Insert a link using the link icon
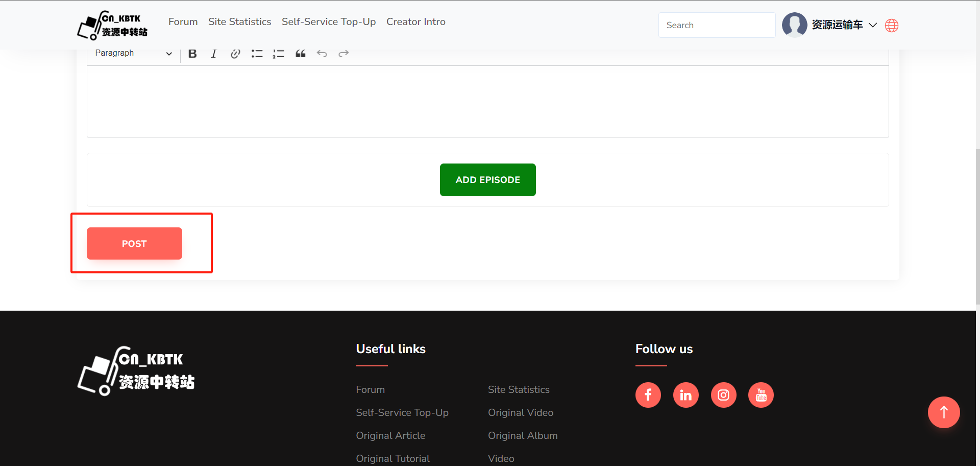 pos(235,54)
